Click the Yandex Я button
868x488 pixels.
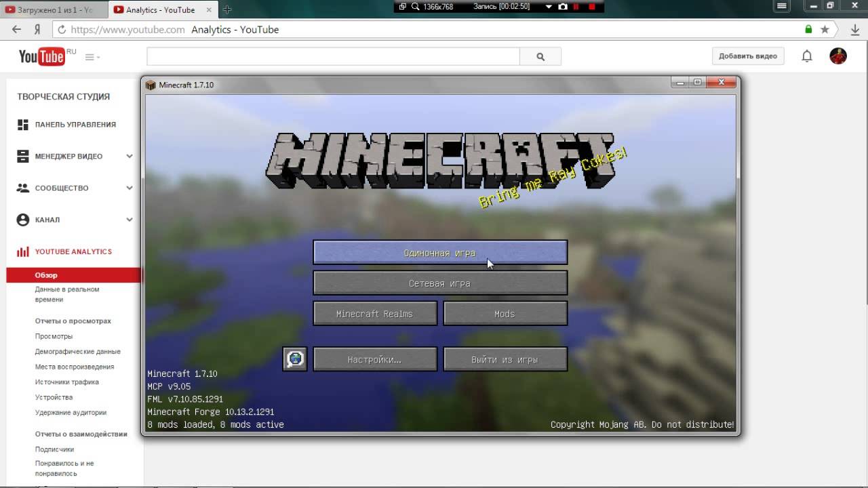37,30
